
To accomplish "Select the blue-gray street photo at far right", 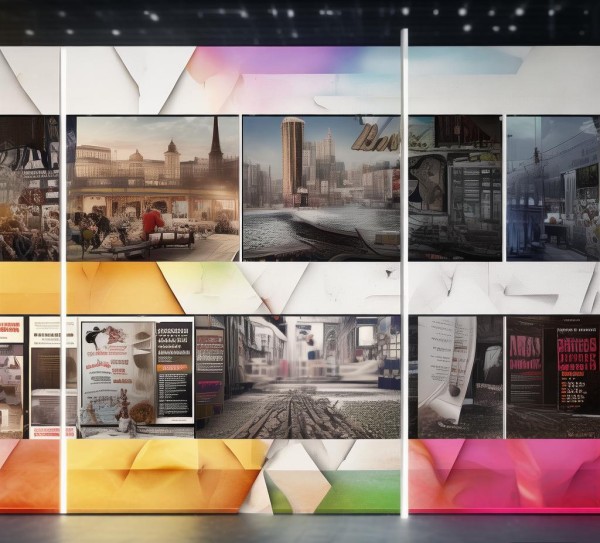I will [x=553, y=189].
